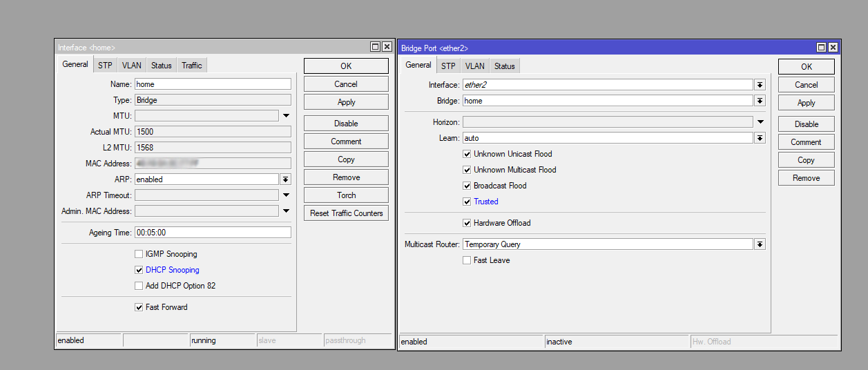868x370 pixels.
Task: Select General tab in Bridge Port window
Action: (418, 65)
